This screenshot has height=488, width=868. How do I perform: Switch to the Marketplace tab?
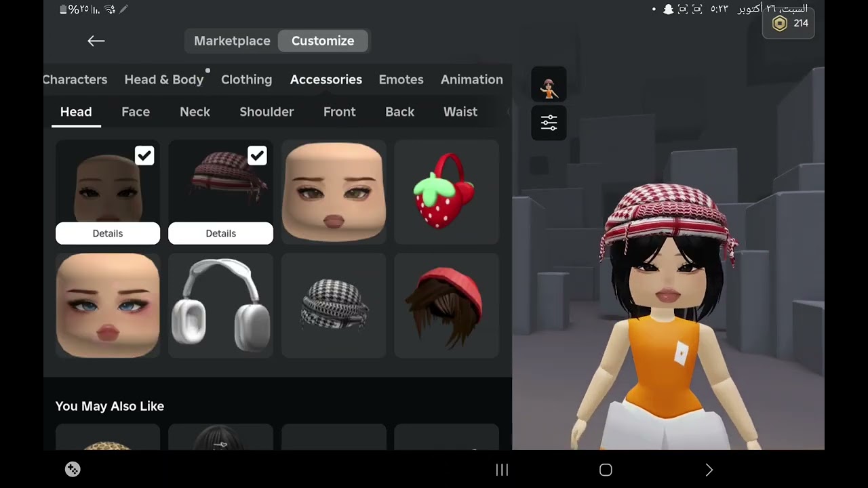click(x=232, y=41)
